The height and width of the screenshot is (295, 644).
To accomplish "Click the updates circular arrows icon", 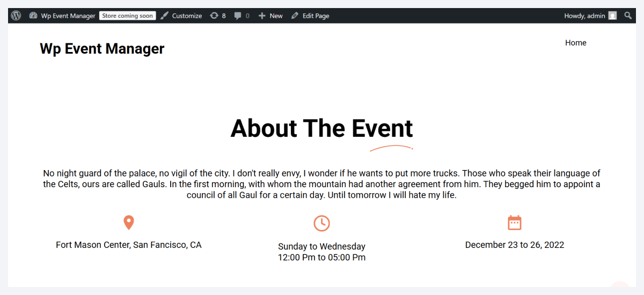I will [x=214, y=16].
